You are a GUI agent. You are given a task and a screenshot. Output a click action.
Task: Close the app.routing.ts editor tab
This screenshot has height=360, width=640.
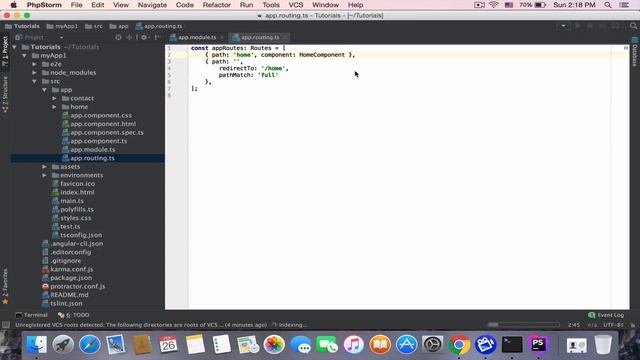point(285,38)
